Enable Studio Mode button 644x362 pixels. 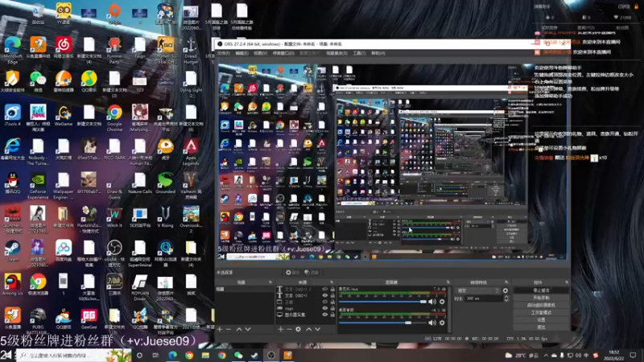(541, 313)
